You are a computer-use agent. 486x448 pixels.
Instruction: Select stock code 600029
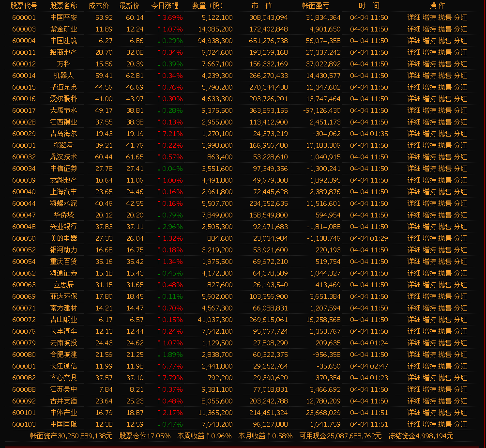pos(24,134)
